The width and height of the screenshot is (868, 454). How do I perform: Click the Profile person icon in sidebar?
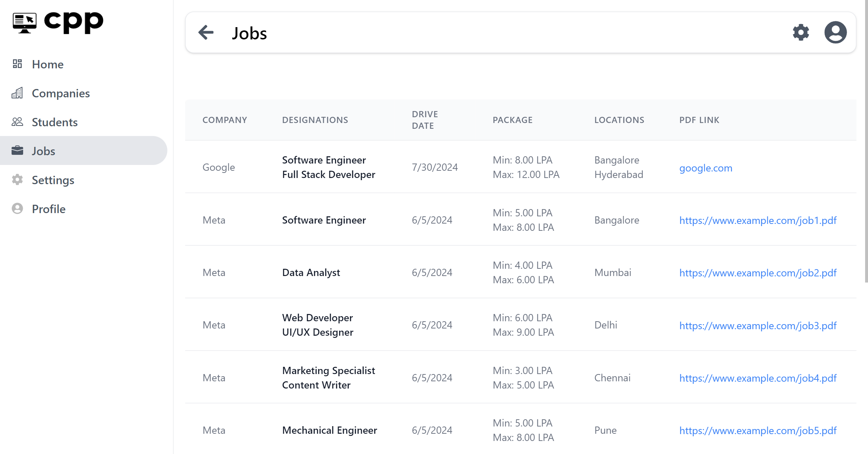coord(17,209)
